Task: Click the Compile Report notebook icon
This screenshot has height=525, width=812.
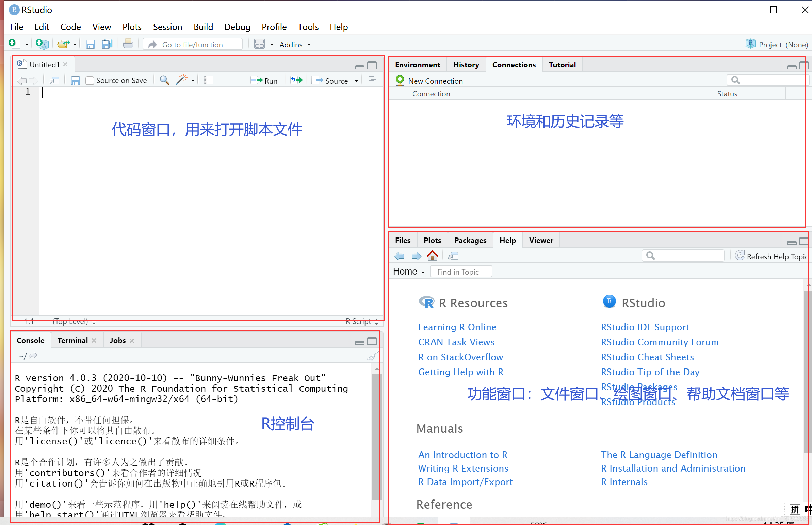Action: tap(209, 80)
